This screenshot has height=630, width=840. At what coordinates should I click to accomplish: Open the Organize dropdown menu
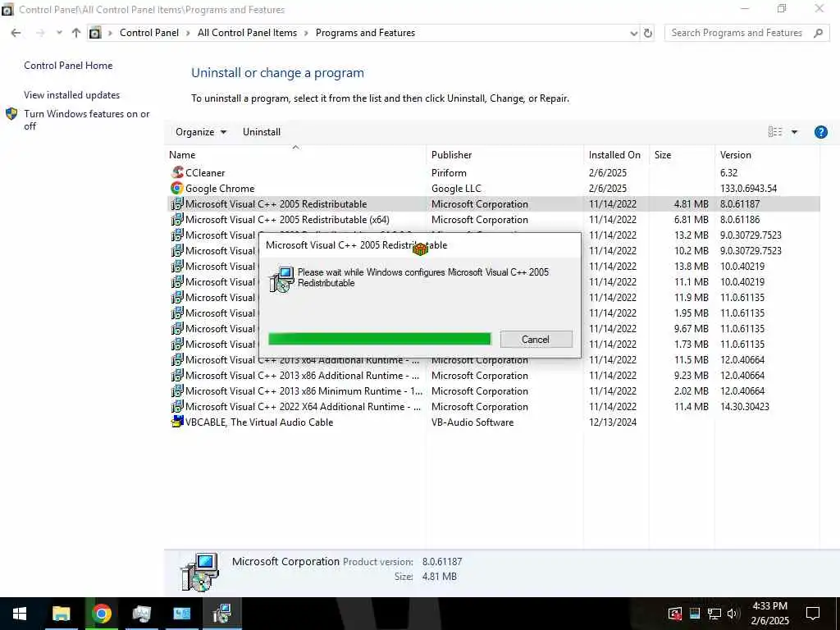[x=201, y=132]
